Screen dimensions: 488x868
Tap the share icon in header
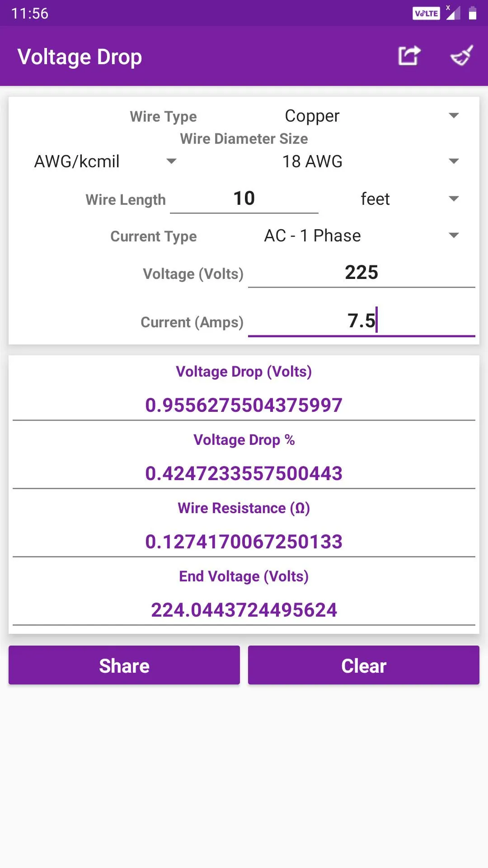pos(409,56)
